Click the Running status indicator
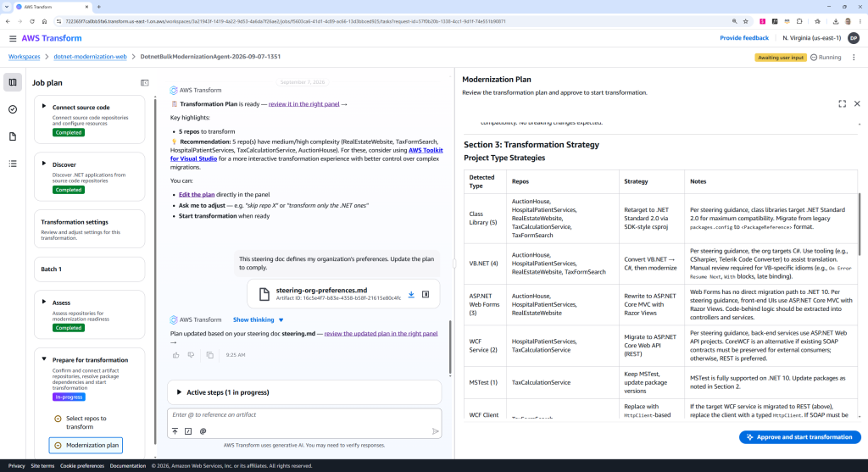The width and height of the screenshot is (868, 472). pyautogui.click(x=826, y=58)
